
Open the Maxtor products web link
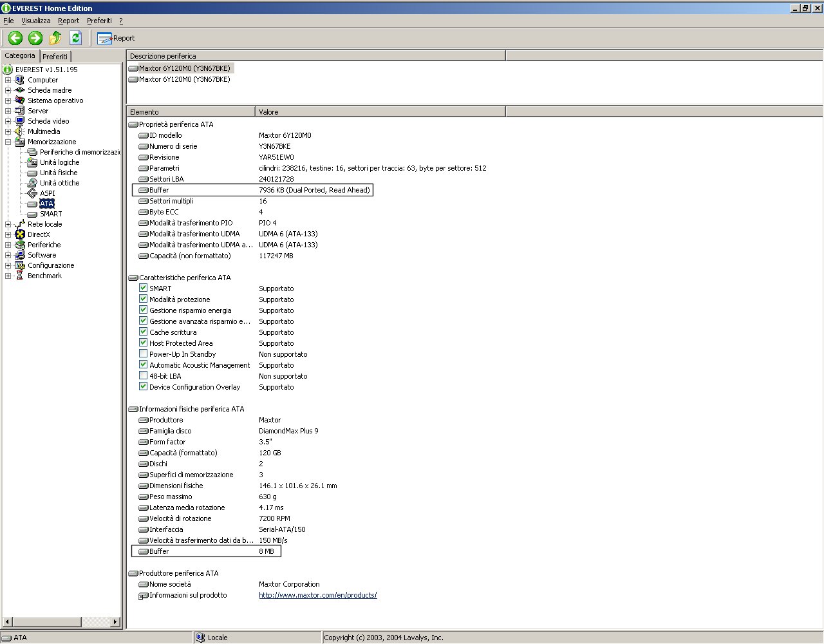click(317, 595)
